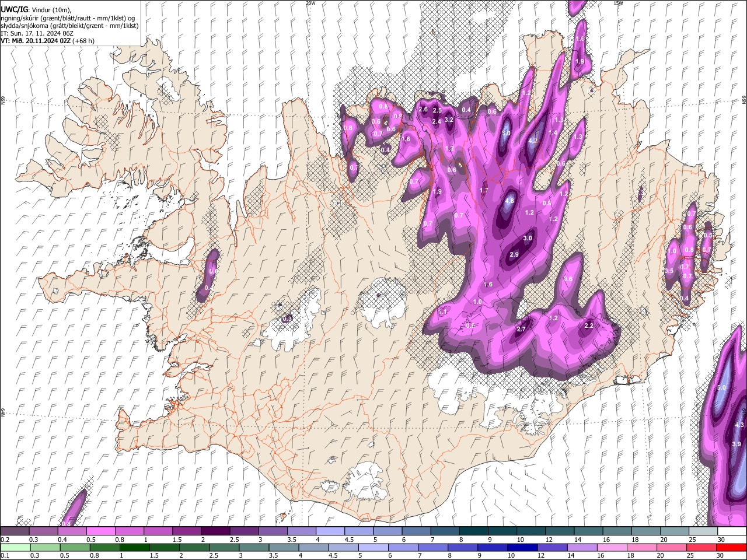Click the '2.6' snowfall value on the map
The height and width of the screenshot is (560, 747).
click(423, 109)
